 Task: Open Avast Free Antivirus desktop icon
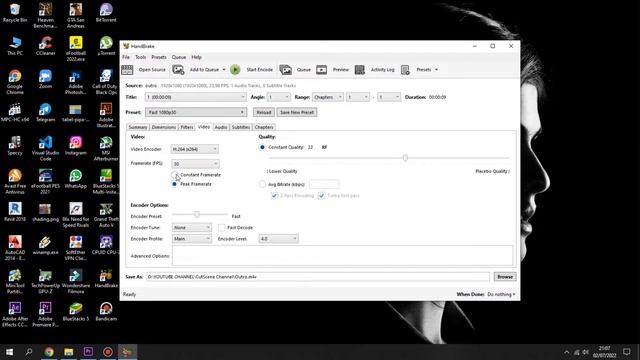(15, 176)
